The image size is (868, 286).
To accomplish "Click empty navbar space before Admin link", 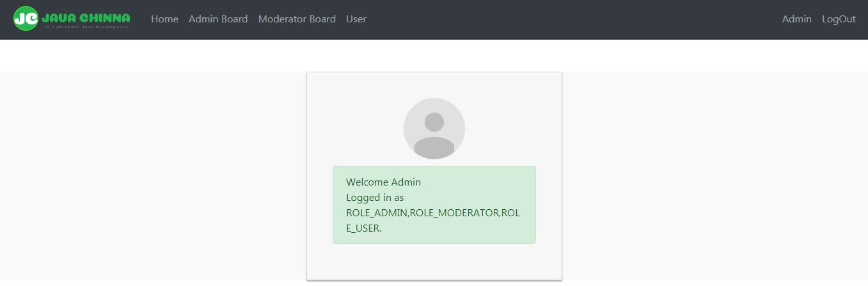I will [x=576, y=19].
